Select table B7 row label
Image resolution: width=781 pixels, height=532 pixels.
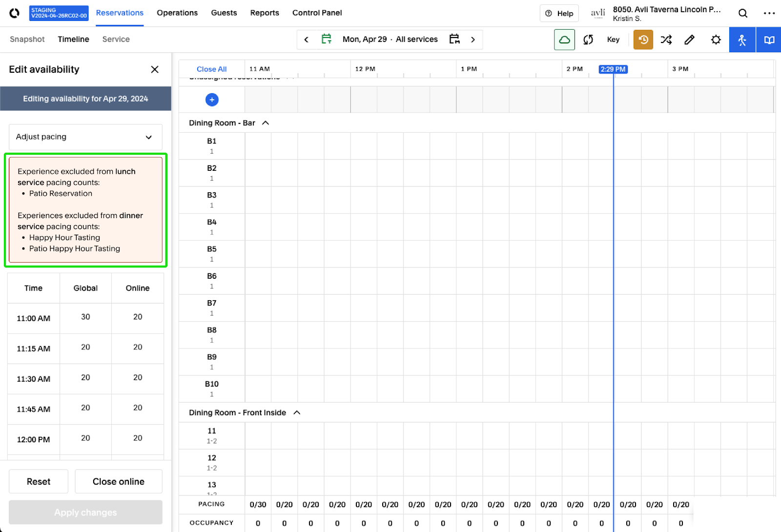click(211, 307)
